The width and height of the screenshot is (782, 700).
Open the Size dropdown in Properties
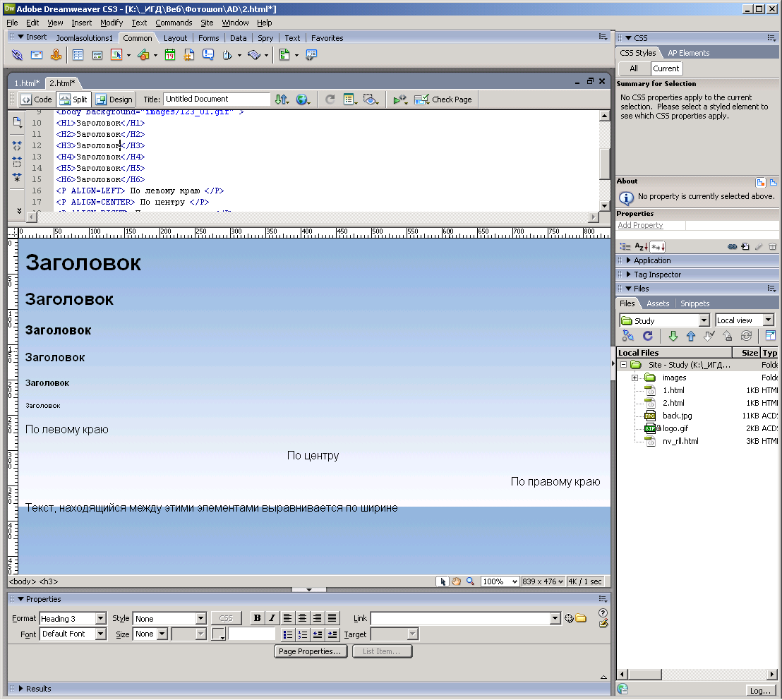[x=150, y=634]
